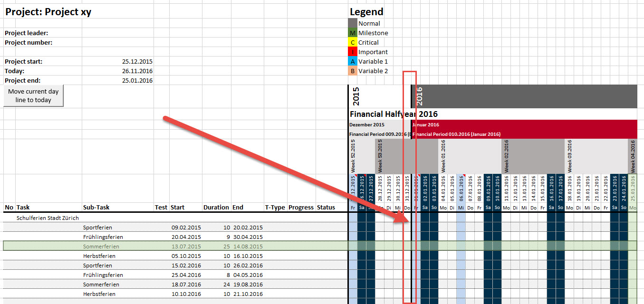Select Frühlingsferien sub-task starting 25.04.2016
Viewport: 644px width, 304px height.
(x=103, y=275)
